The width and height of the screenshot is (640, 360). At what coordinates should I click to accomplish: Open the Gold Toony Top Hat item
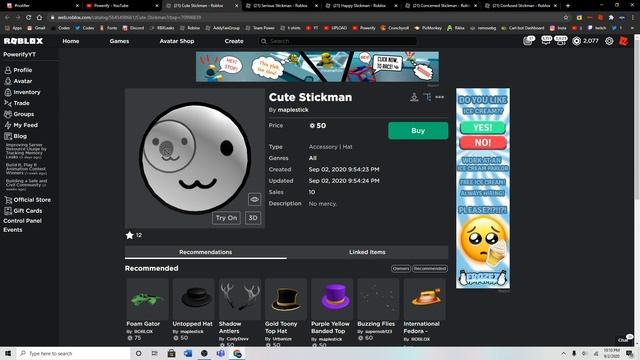click(286, 312)
